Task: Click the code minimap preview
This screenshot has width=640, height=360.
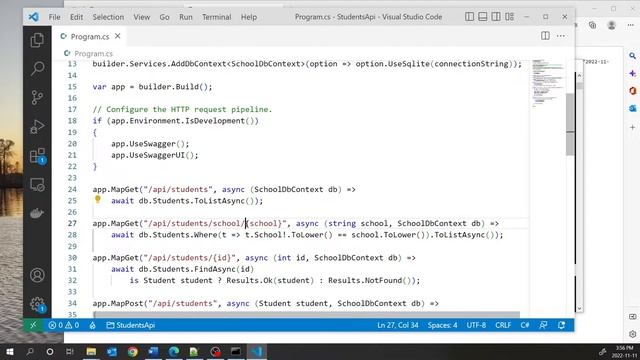Action: click(x=547, y=83)
